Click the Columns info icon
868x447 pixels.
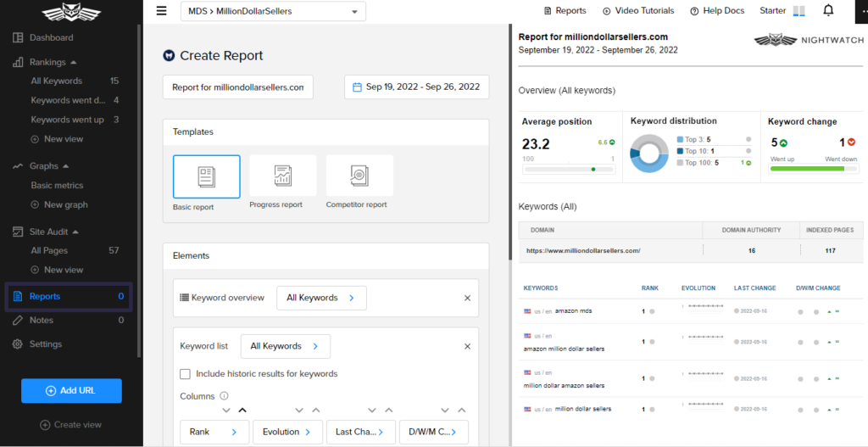point(224,396)
